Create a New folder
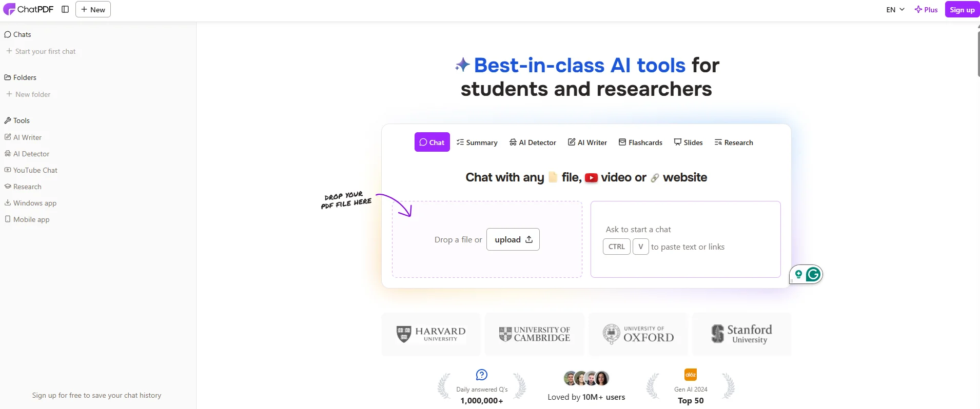980x409 pixels. [x=33, y=94]
